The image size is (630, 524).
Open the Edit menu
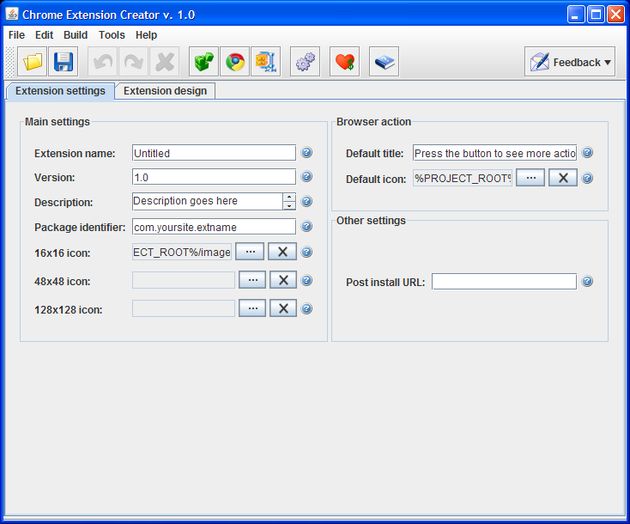tap(44, 35)
